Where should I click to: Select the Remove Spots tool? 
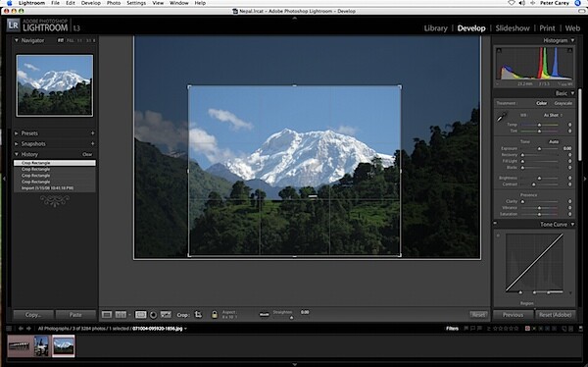tap(166, 314)
